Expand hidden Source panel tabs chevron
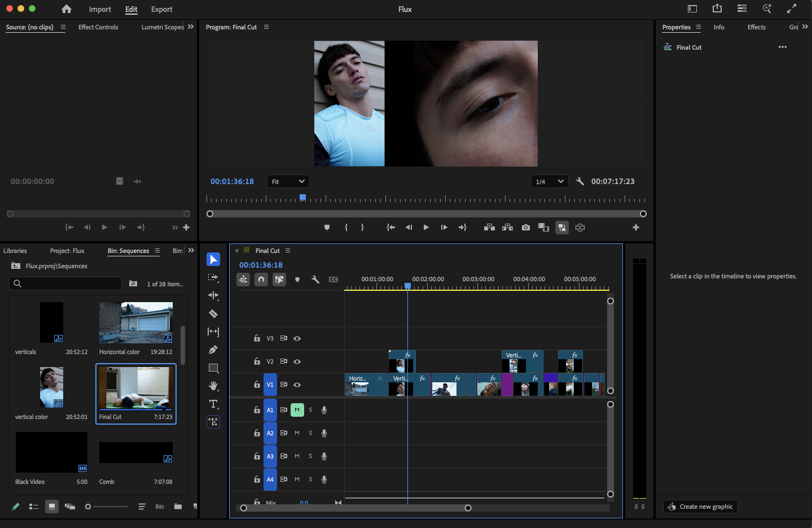Viewport: 812px width, 528px height. tap(191, 27)
